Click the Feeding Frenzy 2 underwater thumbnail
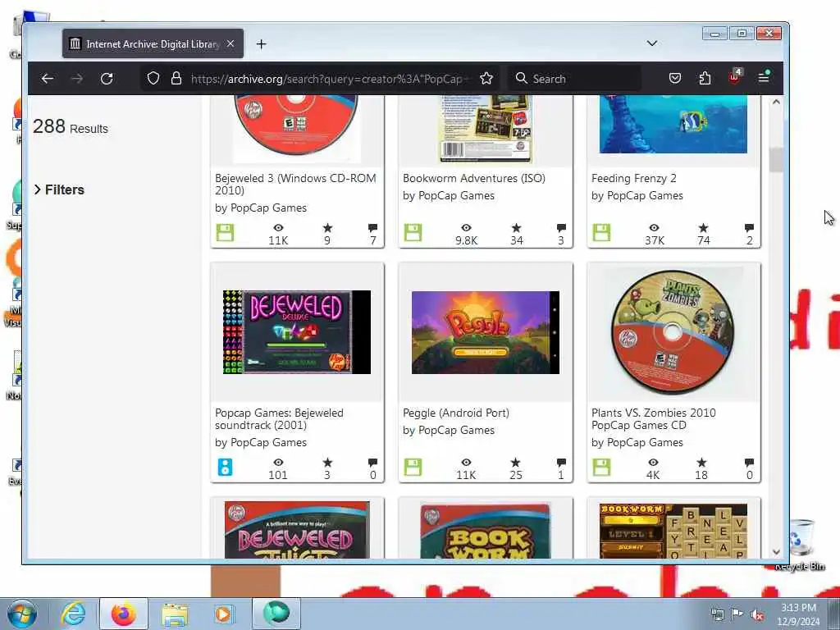The height and width of the screenshot is (630, 840). coord(673,125)
